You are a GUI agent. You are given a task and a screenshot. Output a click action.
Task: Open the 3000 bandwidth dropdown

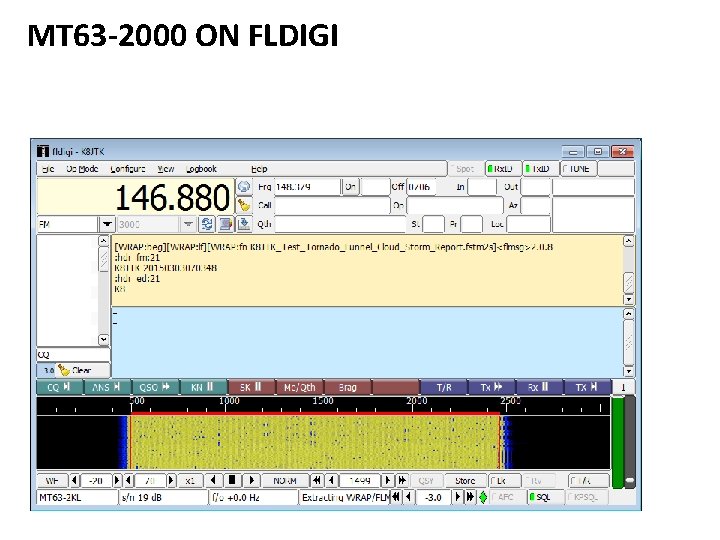[x=188, y=224]
